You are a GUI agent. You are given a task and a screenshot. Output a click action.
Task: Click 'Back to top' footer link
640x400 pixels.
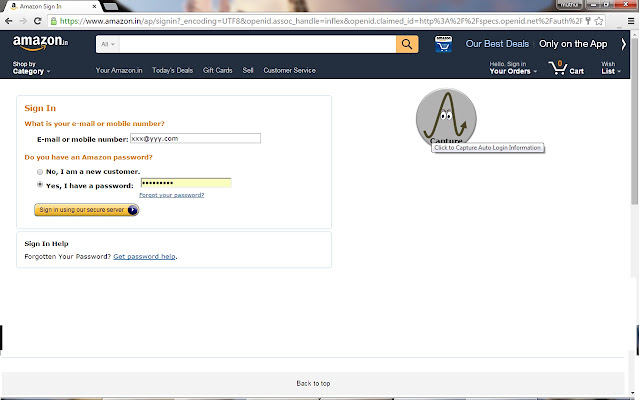pyautogui.click(x=313, y=383)
